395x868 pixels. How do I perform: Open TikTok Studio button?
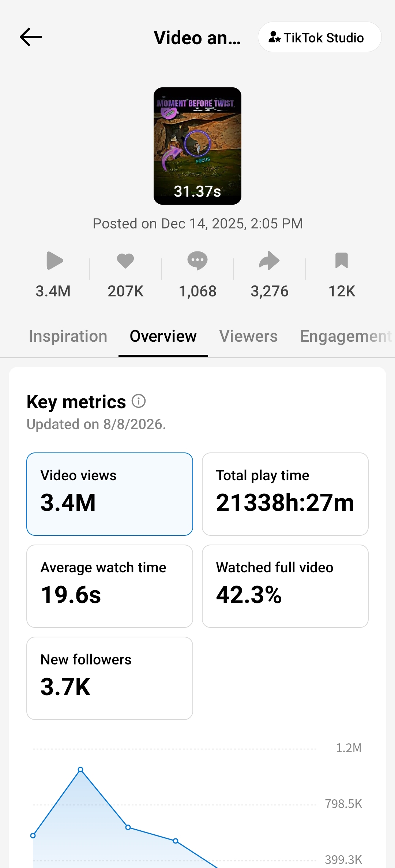pos(320,37)
